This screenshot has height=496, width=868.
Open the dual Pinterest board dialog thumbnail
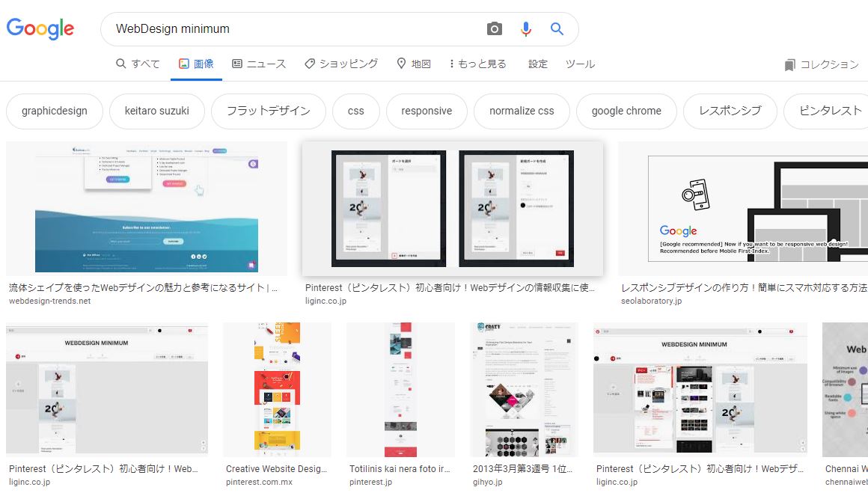[x=452, y=209]
